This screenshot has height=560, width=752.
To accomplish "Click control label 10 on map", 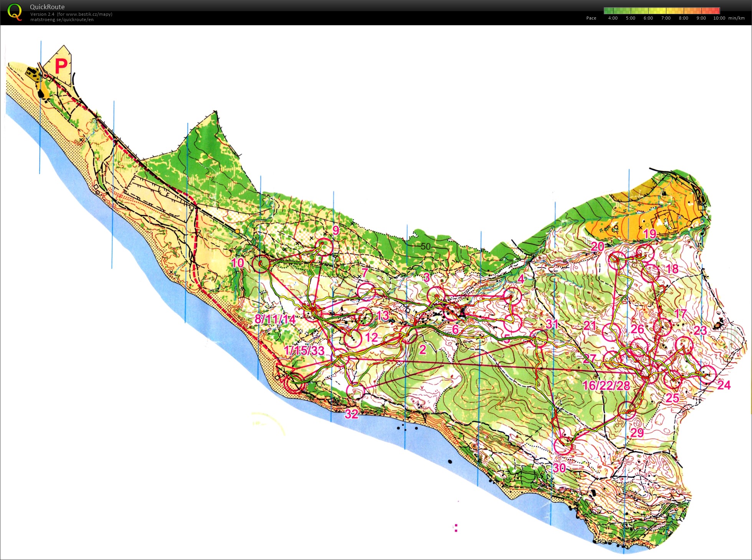I will (238, 263).
